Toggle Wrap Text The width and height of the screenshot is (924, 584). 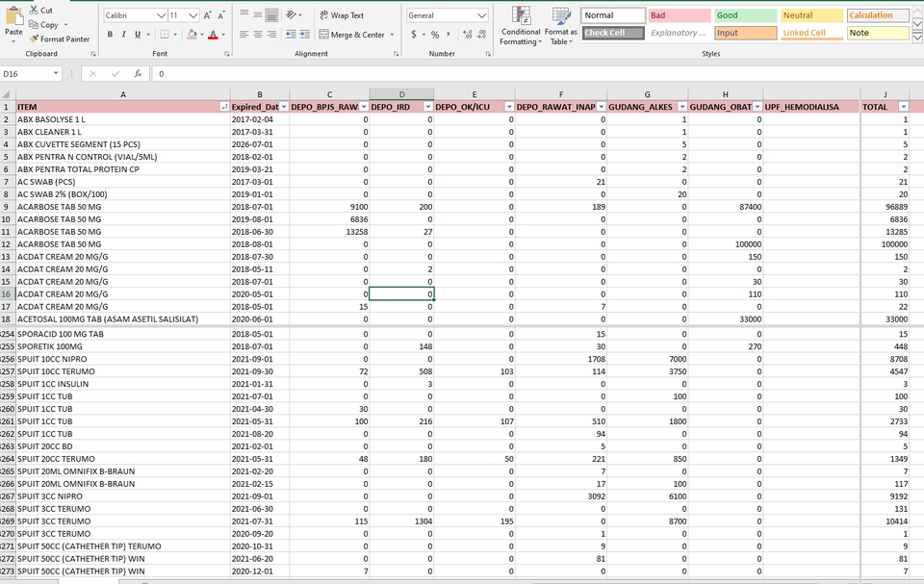[342, 15]
